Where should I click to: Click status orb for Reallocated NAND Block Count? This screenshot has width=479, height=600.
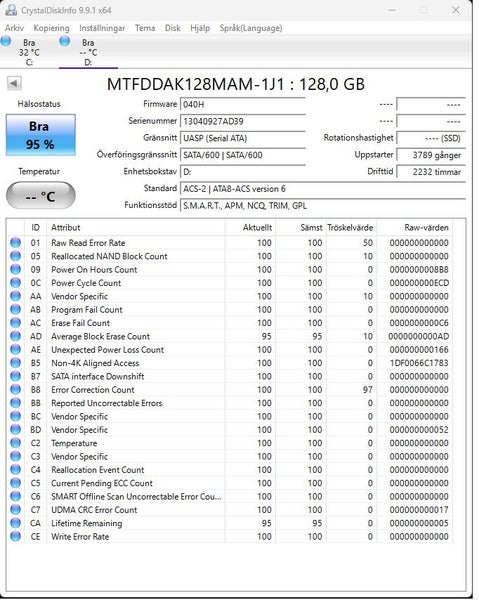[x=15, y=256]
